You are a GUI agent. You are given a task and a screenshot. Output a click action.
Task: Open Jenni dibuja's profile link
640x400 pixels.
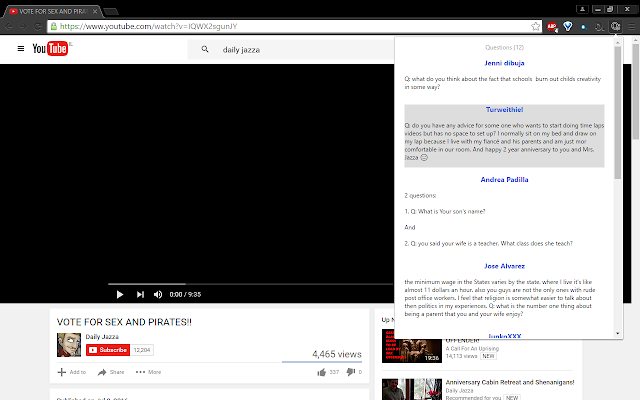(504, 63)
